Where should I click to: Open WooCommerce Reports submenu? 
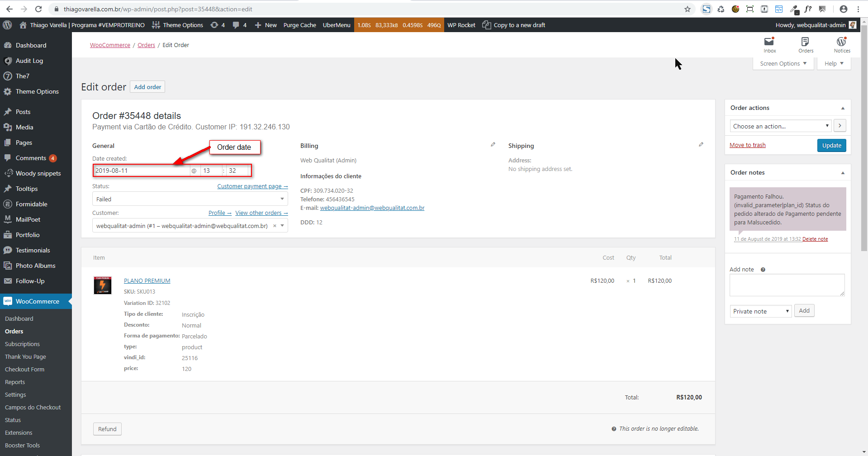(15, 382)
